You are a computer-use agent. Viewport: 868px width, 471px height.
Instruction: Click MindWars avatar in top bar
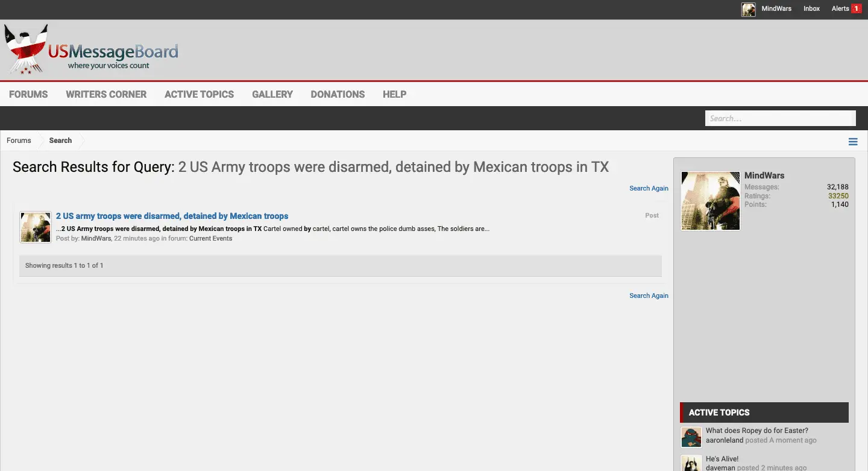pyautogui.click(x=748, y=9)
